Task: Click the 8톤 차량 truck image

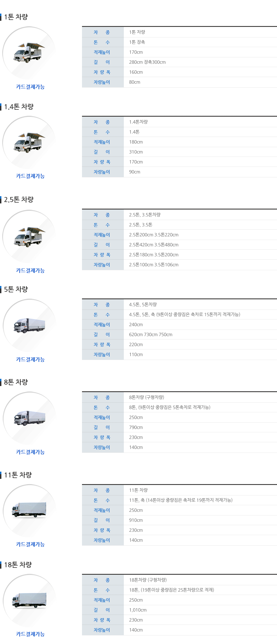Action: point(29,418)
